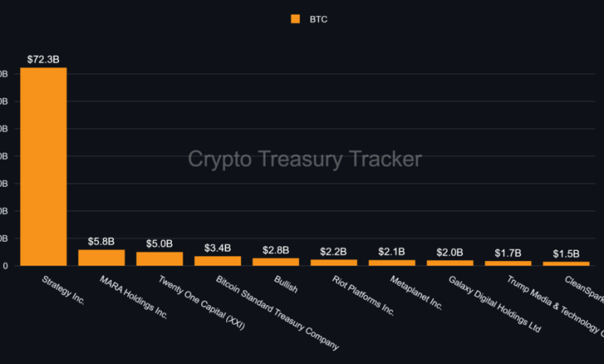Select the Riot Platforms Inc. bar

click(334, 263)
